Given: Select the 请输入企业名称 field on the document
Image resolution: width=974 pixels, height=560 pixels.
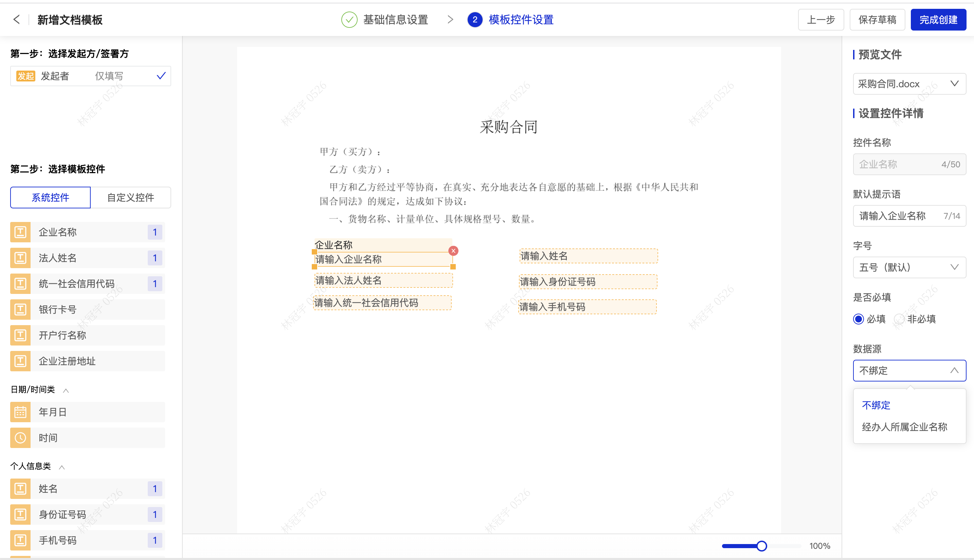Looking at the screenshot, I should coord(383,259).
